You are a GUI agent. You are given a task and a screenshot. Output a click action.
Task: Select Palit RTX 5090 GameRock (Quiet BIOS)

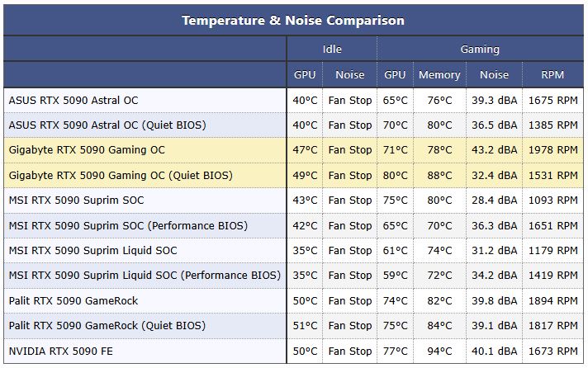[107, 325]
